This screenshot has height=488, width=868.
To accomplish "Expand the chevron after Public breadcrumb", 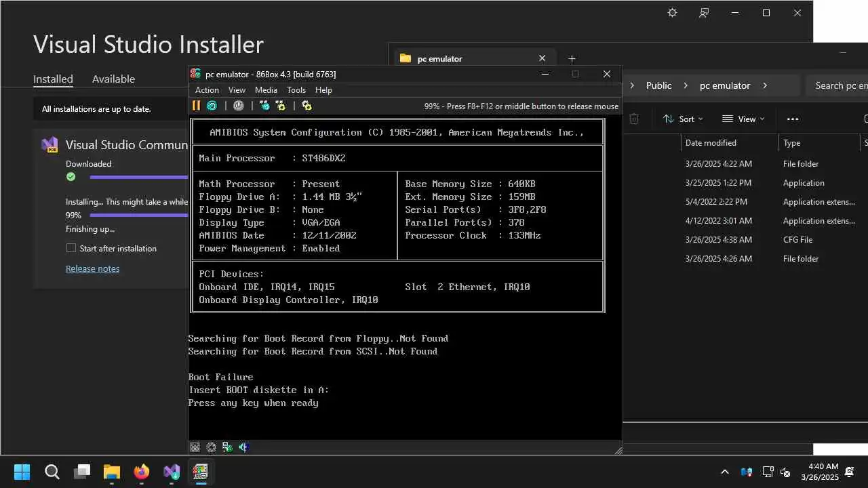I will tap(686, 85).
